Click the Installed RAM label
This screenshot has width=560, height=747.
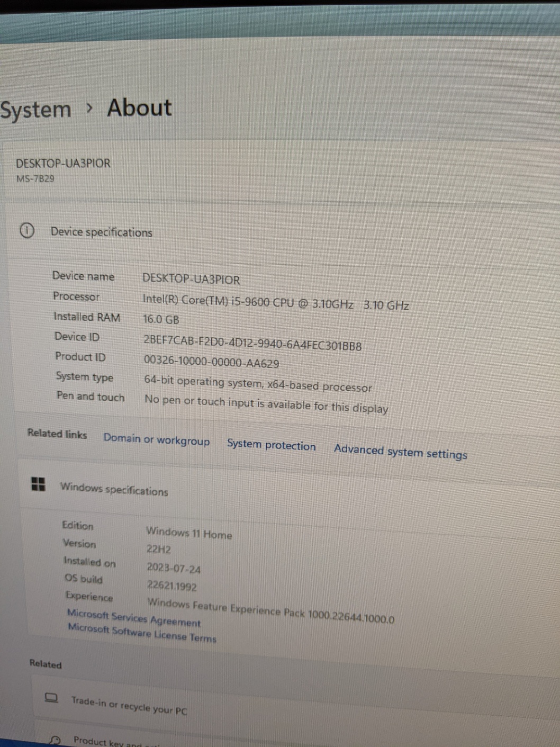pyautogui.click(x=87, y=317)
